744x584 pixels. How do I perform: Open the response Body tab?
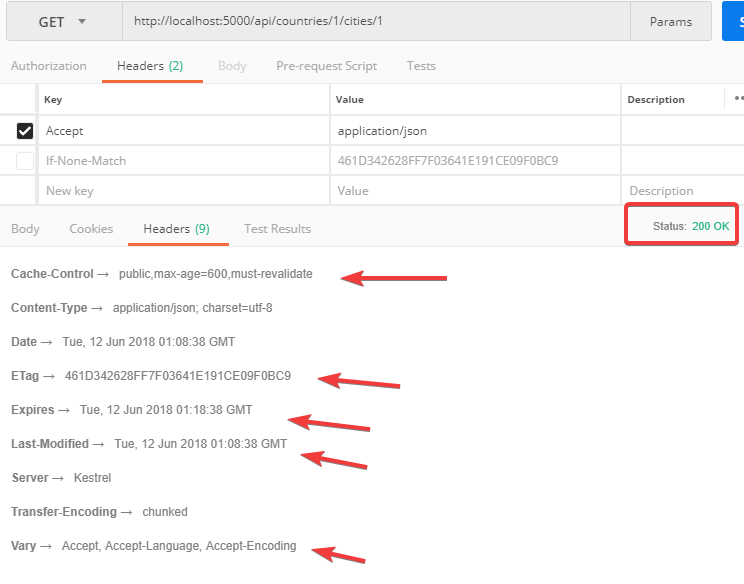25,229
